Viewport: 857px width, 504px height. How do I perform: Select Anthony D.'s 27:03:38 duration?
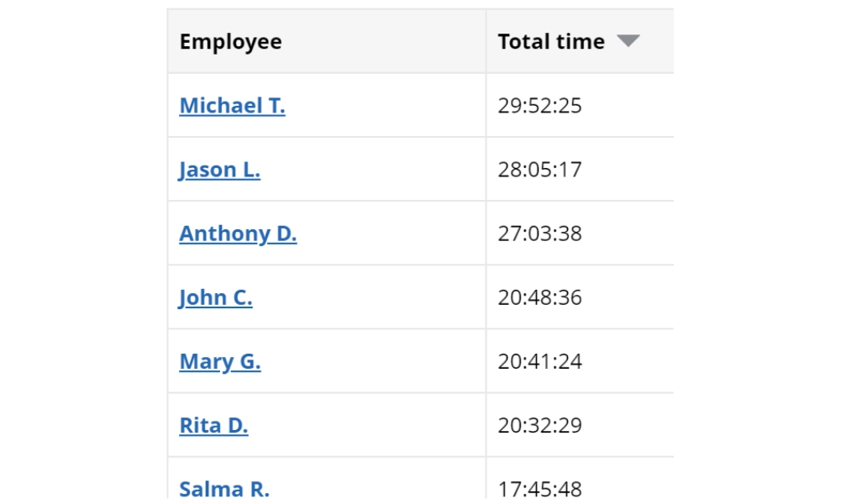[540, 233]
